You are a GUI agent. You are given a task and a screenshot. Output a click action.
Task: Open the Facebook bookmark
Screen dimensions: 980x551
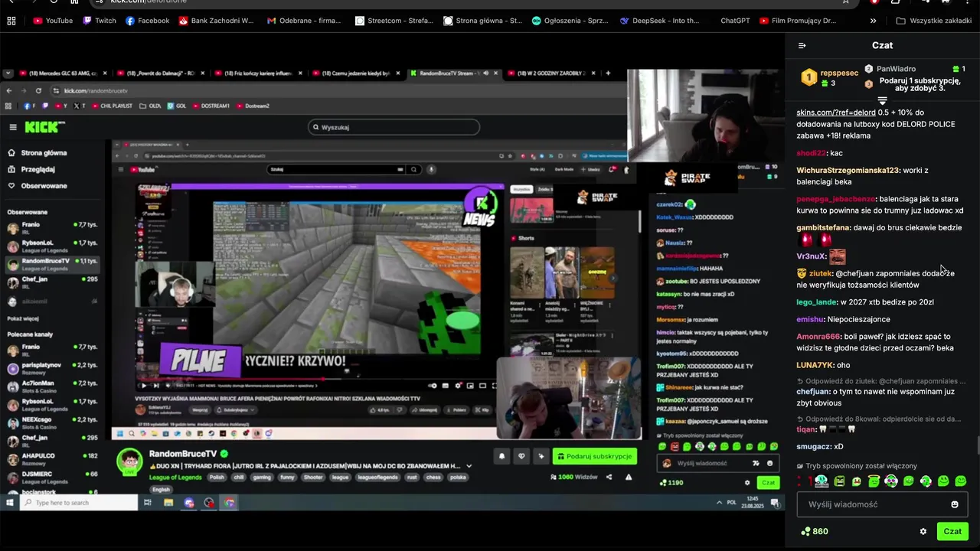point(147,21)
